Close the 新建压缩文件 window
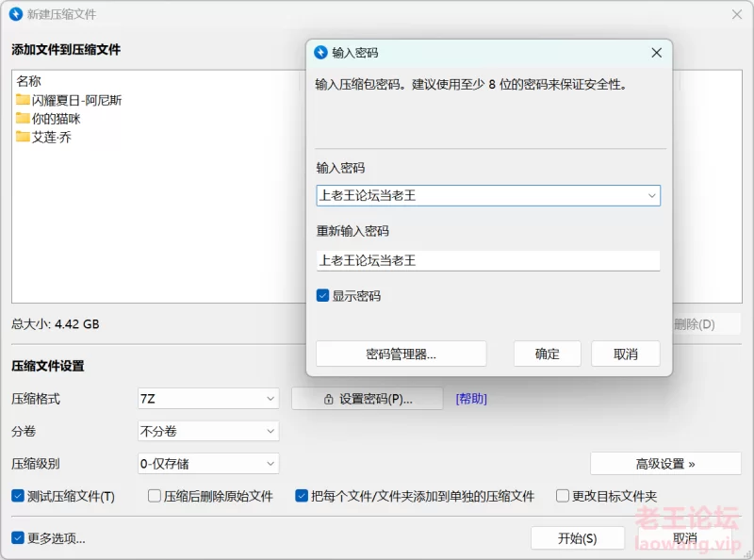The image size is (754, 560). pyautogui.click(x=737, y=14)
